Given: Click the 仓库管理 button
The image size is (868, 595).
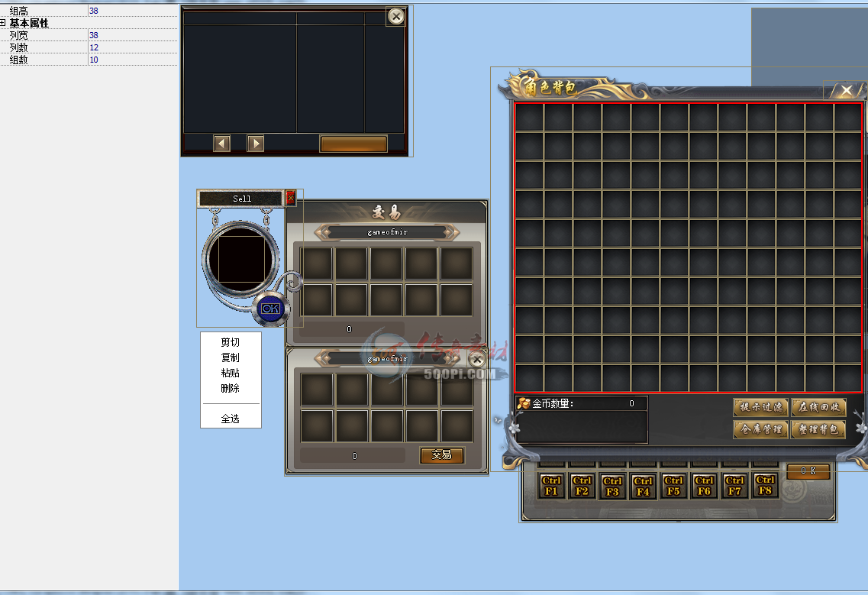Looking at the screenshot, I should click(x=761, y=429).
